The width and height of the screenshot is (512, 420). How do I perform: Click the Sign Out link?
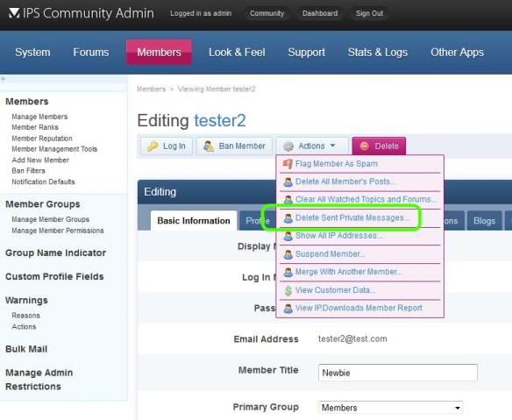coord(369,13)
